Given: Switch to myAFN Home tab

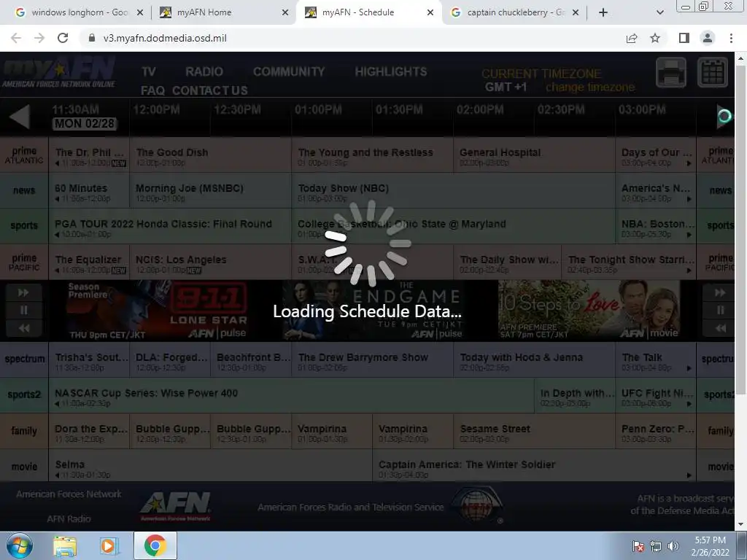Looking at the screenshot, I should (224, 12).
